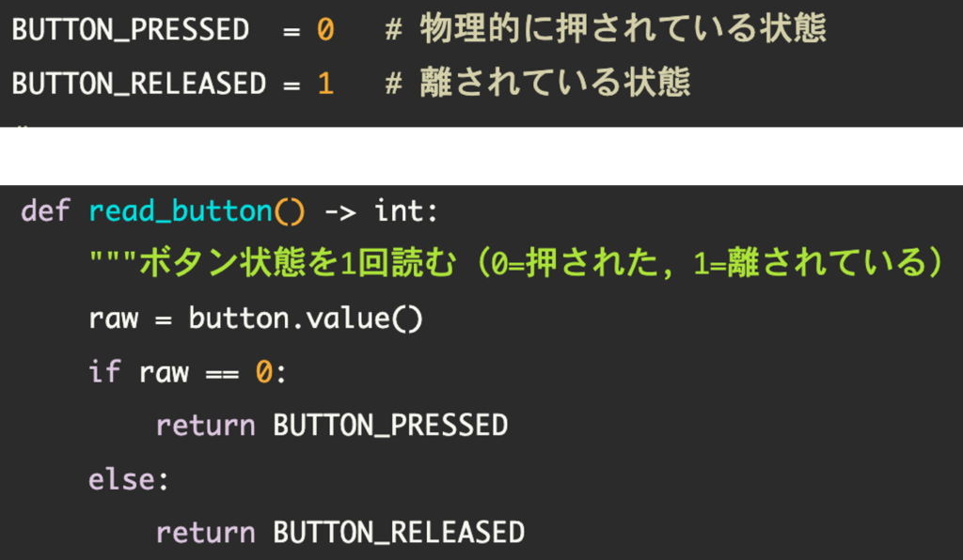Click the -> return arrow

[x=340, y=210]
